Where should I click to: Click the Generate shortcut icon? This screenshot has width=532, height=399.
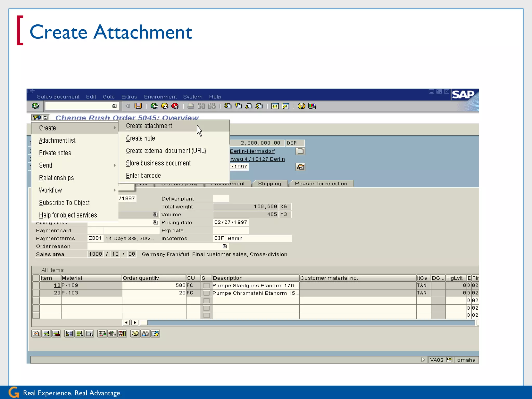[285, 106]
